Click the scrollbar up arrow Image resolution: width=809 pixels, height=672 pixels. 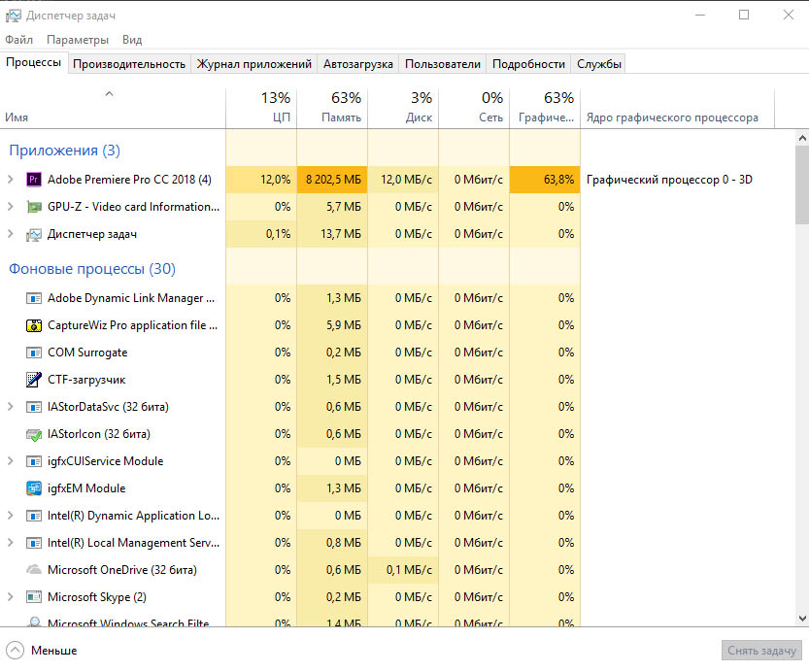click(802, 138)
